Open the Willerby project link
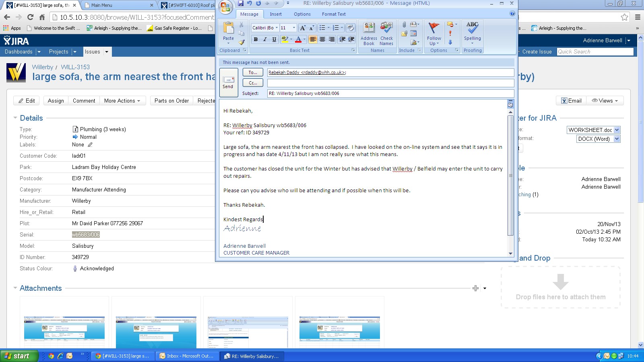Image resolution: width=644 pixels, height=362 pixels. [43, 67]
